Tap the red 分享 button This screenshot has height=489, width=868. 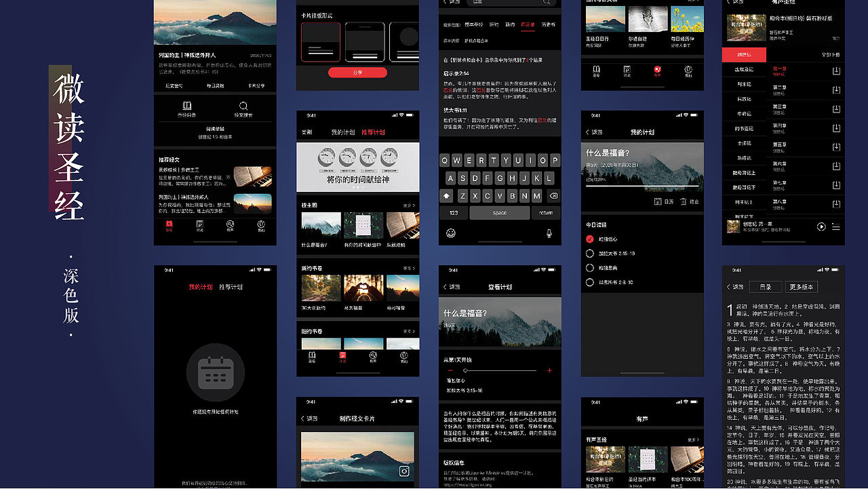[x=357, y=73]
